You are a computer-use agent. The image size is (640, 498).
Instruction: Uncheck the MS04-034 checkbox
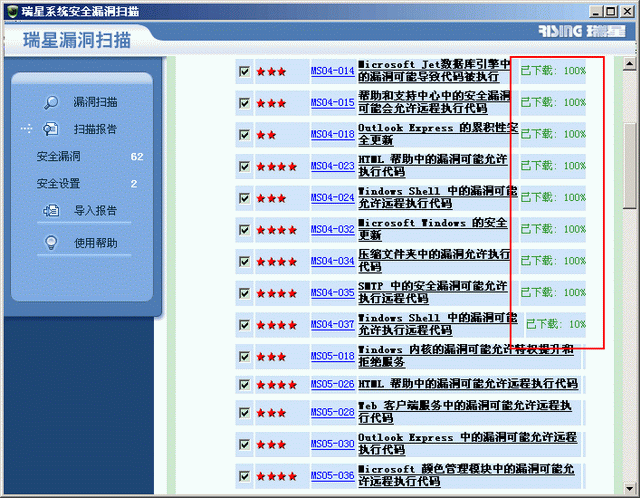click(244, 262)
